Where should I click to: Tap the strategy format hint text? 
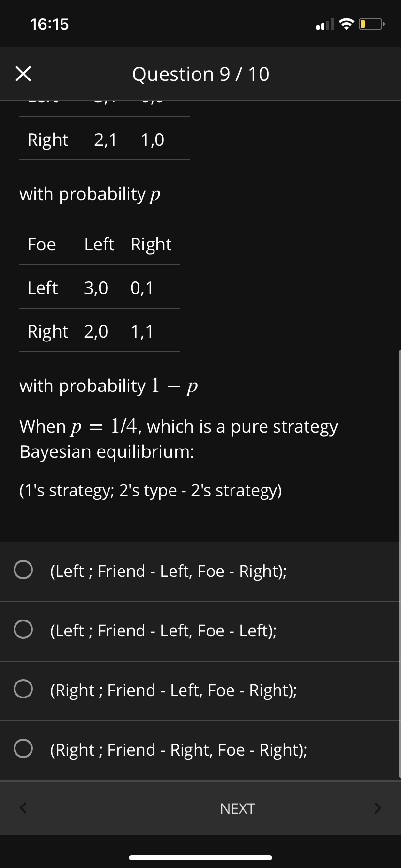tap(151, 490)
